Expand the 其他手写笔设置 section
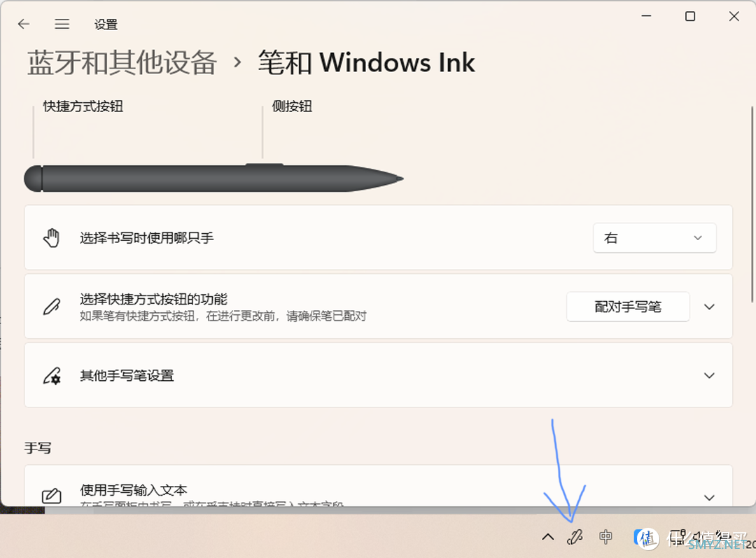Screen dimensions: 756x558 click(708, 375)
